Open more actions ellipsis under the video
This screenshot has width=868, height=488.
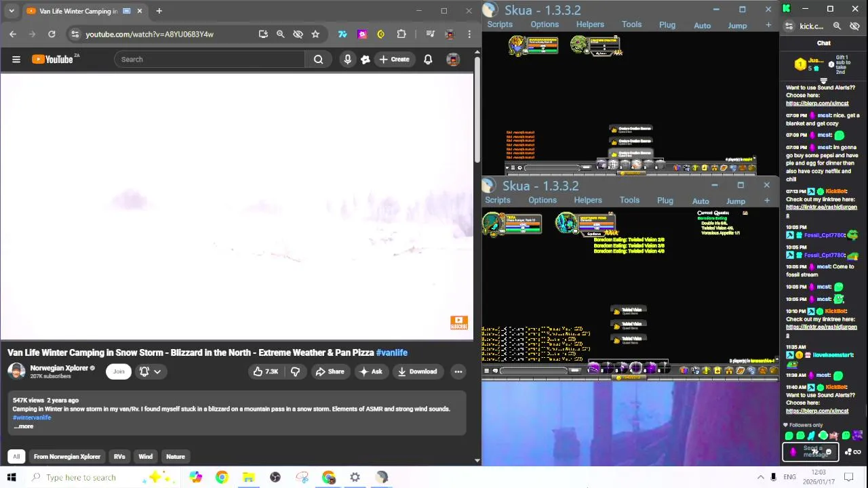458,371
